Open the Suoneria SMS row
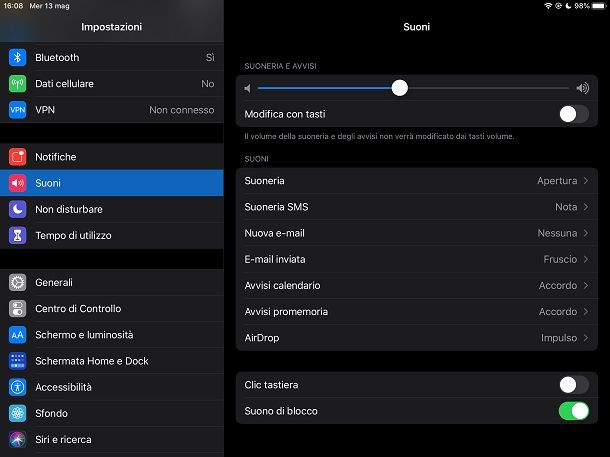 point(417,207)
